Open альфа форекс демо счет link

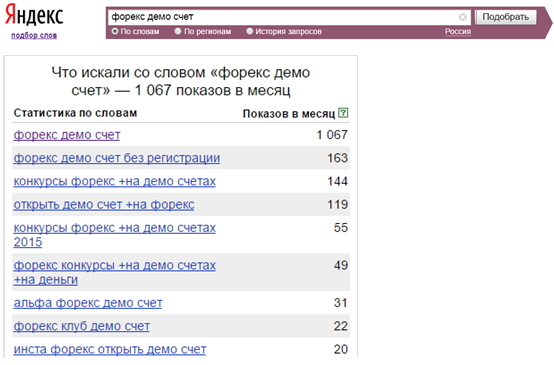pos(88,303)
